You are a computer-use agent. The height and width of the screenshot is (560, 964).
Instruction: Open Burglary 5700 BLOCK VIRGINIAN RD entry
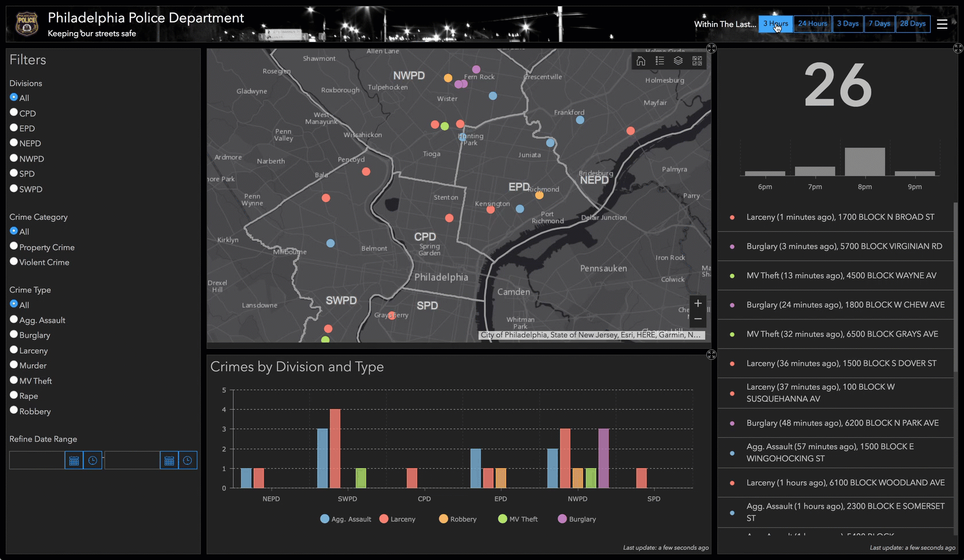coord(835,246)
